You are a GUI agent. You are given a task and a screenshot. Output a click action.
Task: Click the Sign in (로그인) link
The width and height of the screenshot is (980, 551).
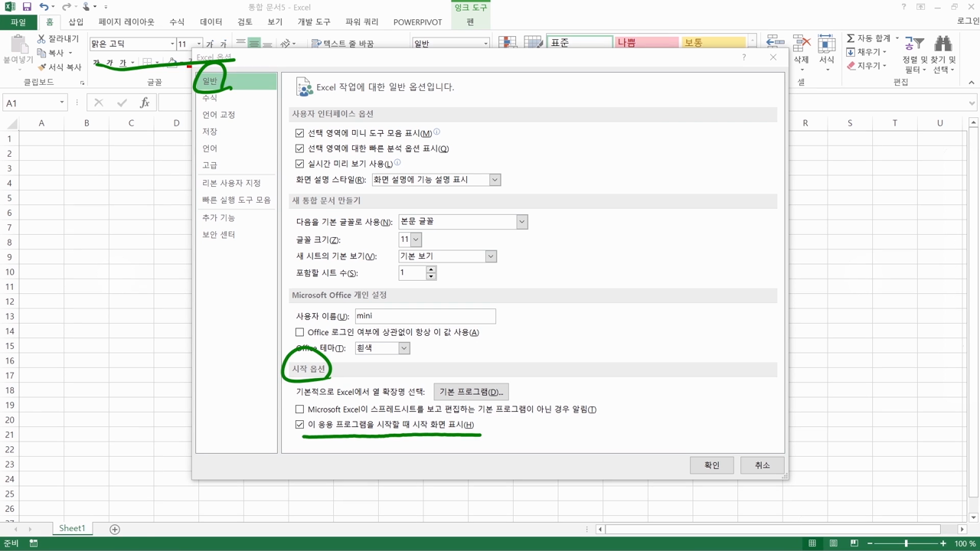click(x=968, y=21)
